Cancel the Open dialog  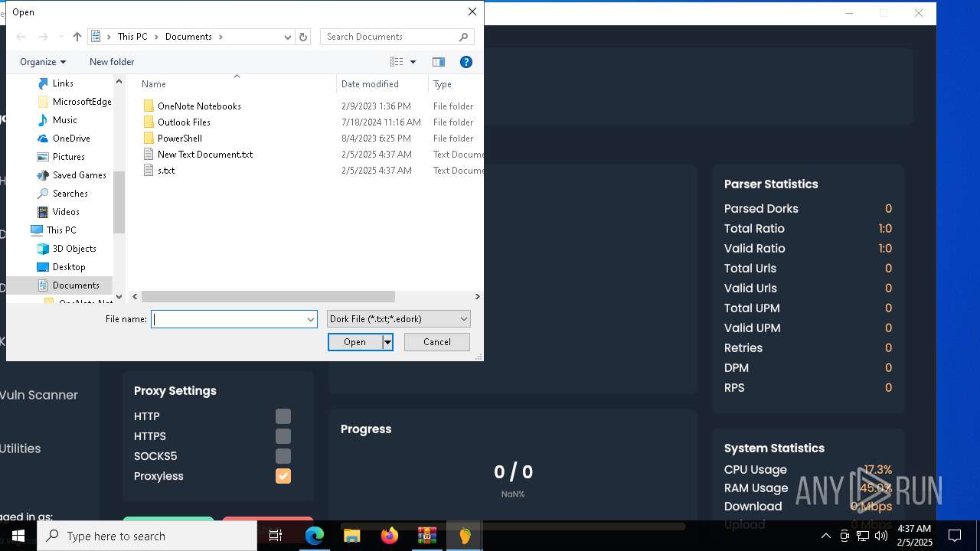coord(437,342)
